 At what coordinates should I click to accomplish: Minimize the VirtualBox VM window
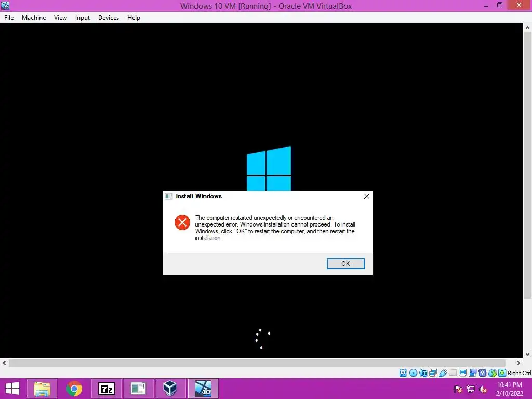tap(486, 6)
